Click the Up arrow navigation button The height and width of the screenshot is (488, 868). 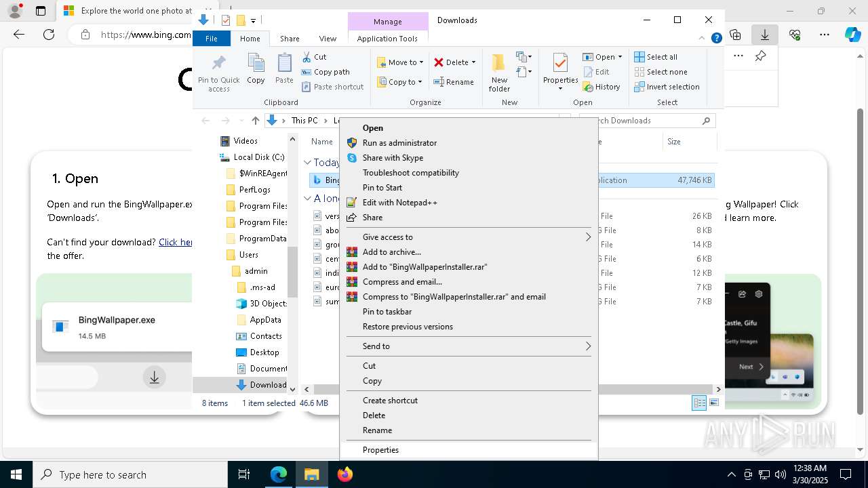click(256, 121)
